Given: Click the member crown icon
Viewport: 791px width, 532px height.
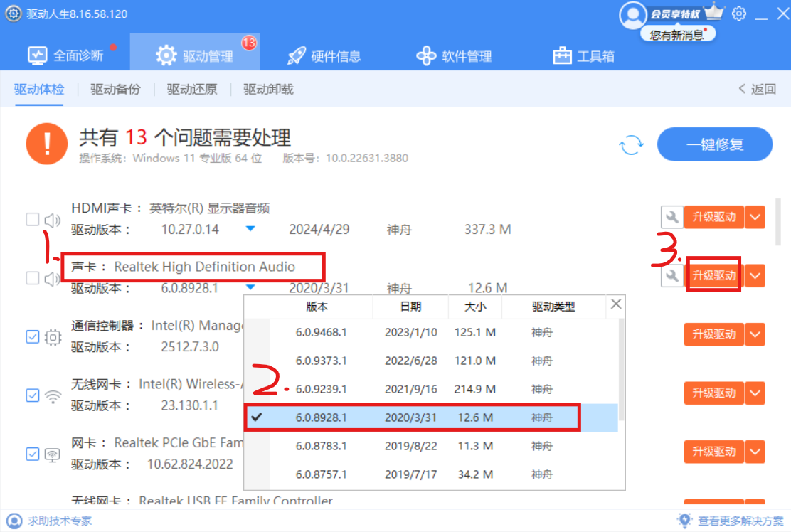Looking at the screenshot, I should 713,11.
